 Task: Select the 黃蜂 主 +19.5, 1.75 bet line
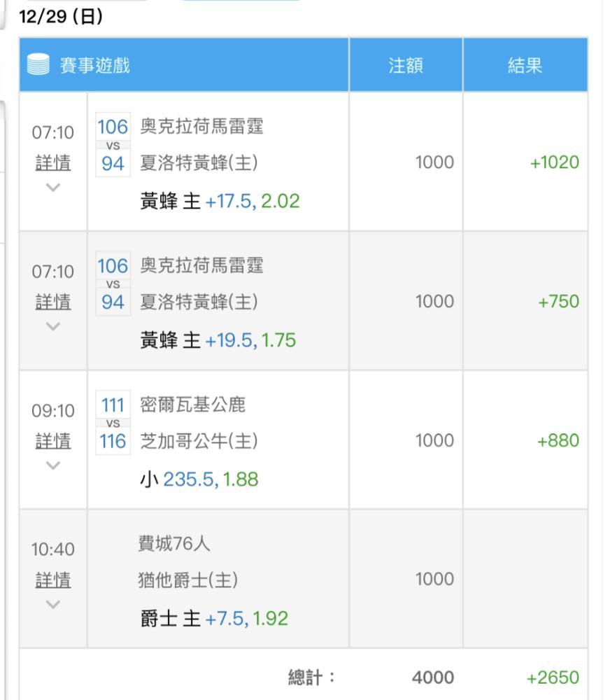coord(218,340)
